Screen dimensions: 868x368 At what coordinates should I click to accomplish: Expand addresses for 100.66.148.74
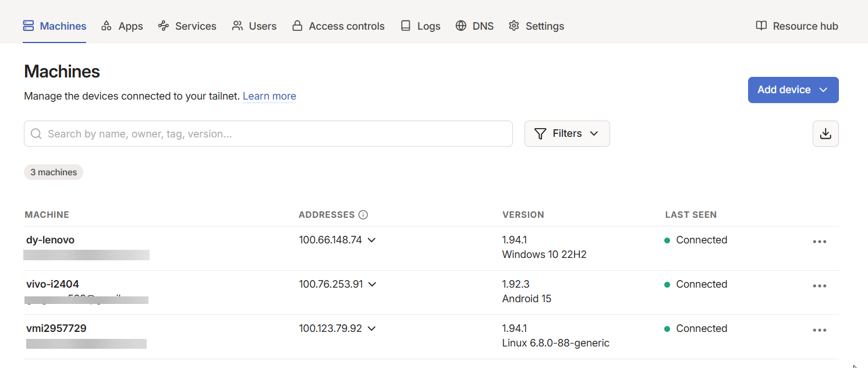pos(371,240)
